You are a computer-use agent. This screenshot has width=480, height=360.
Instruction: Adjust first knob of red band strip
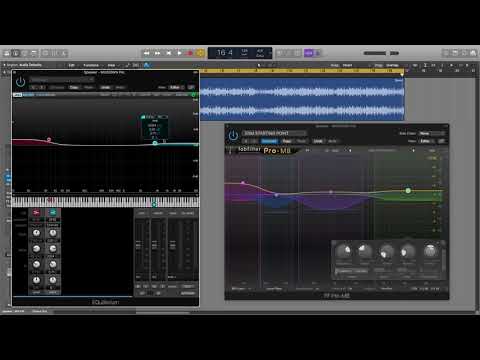(x=36, y=233)
